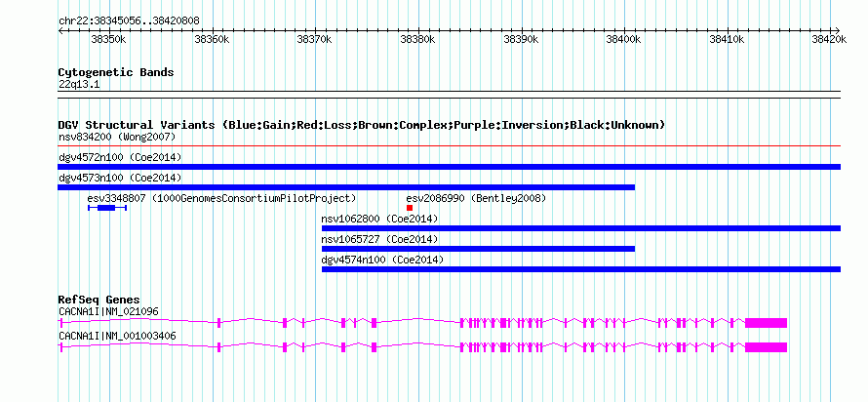The height and width of the screenshot is (402, 868).
Task: Click the dgv4573n100 (Coe2014) label
Action: pyautogui.click(x=120, y=178)
